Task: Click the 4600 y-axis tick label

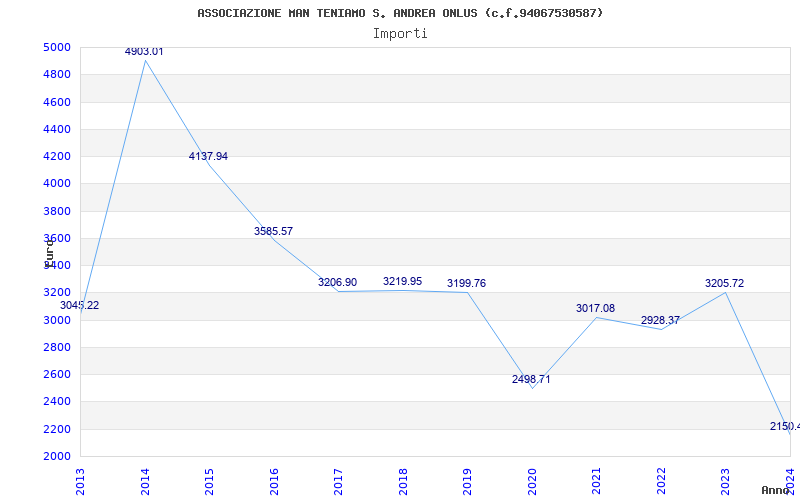Action: point(57,102)
